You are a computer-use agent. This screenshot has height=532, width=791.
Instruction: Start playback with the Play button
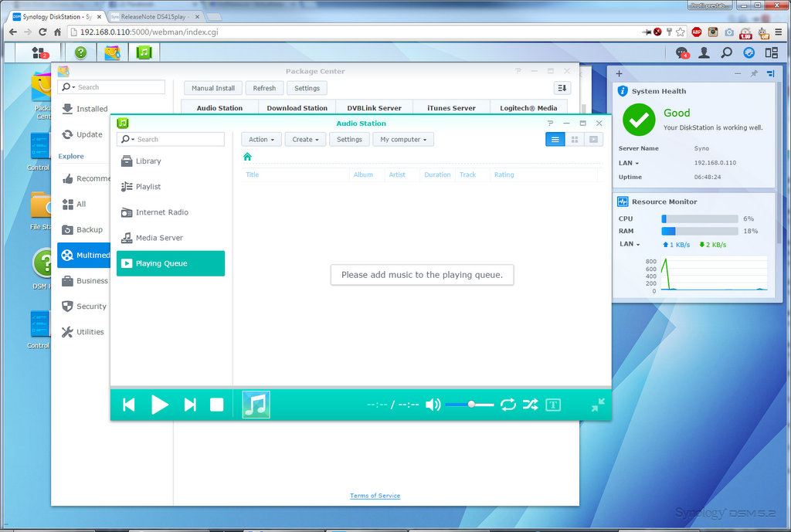159,405
